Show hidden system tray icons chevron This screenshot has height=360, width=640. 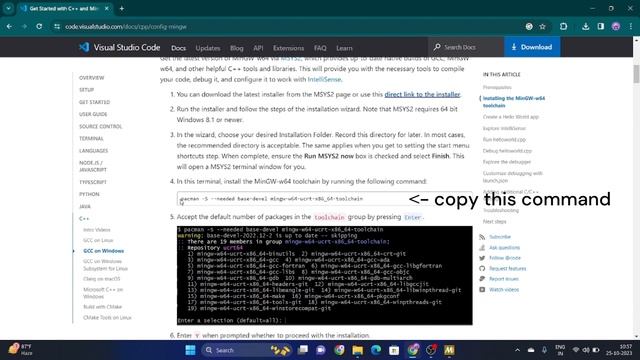point(517,350)
